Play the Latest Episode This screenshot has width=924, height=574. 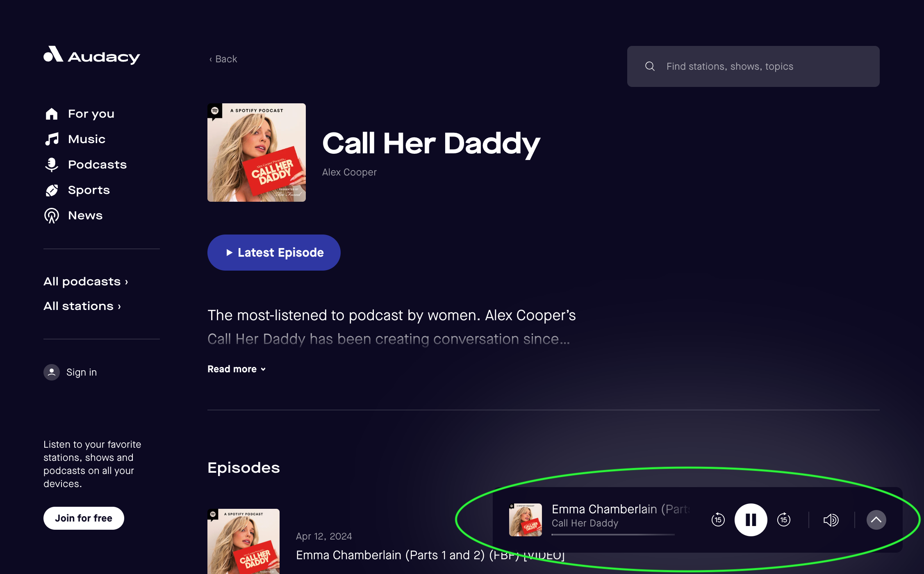click(x=273, y=252)
